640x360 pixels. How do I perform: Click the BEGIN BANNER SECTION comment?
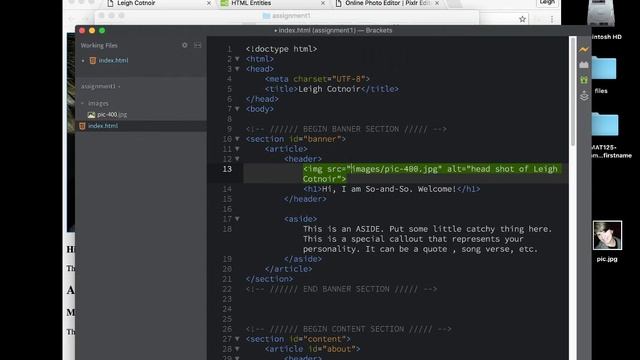346,129
